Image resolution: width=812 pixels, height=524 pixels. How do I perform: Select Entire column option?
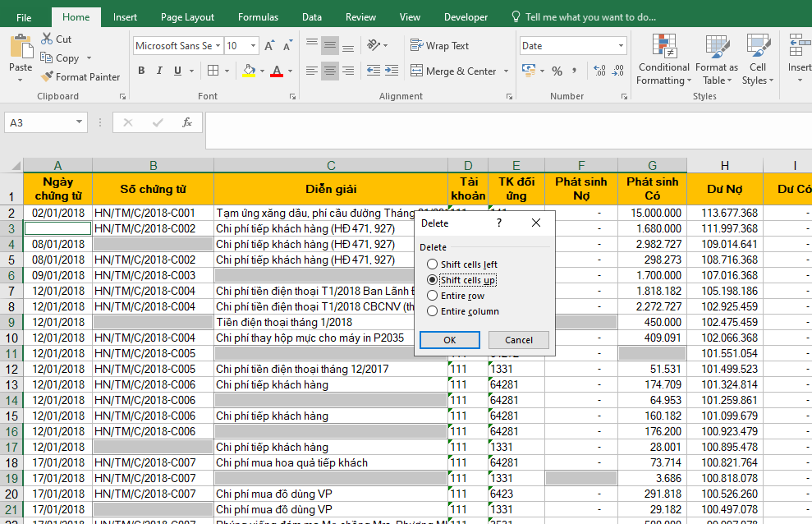click(x=433, y=311)
